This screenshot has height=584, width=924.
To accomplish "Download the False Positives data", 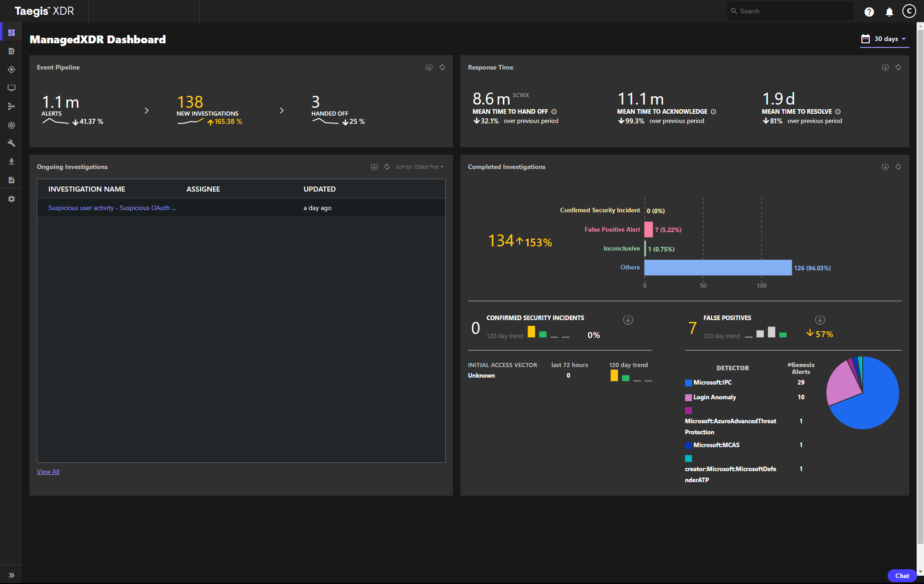I will pos(819,319).
